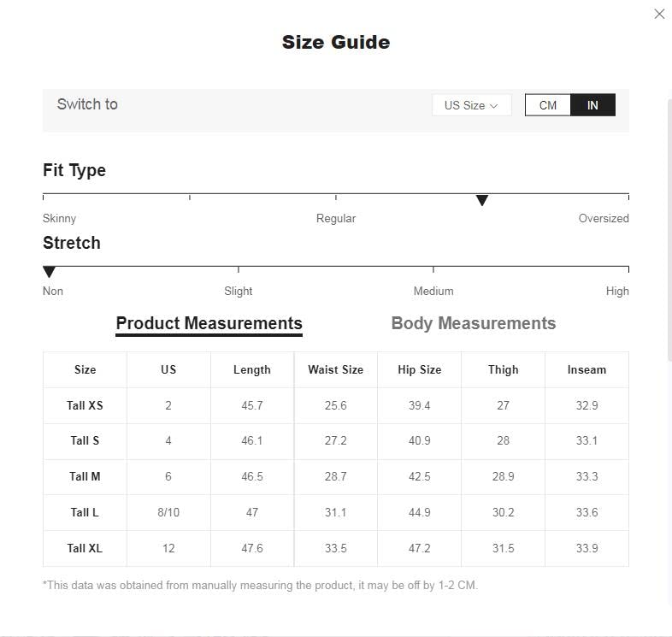672x637 pixels.
Task: Select the Product Measurements tab
Action: pyautogui.click(x=209, y=323)
